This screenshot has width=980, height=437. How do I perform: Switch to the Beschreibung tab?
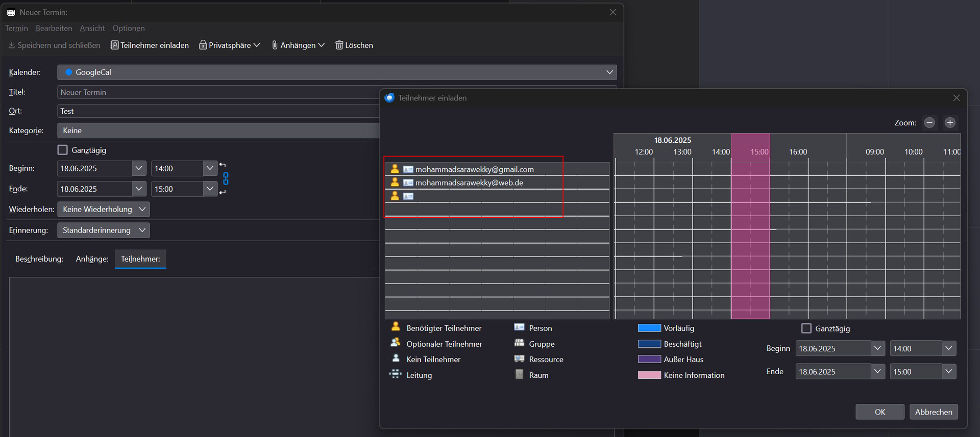pyautogui.click(x=39, y=259)
